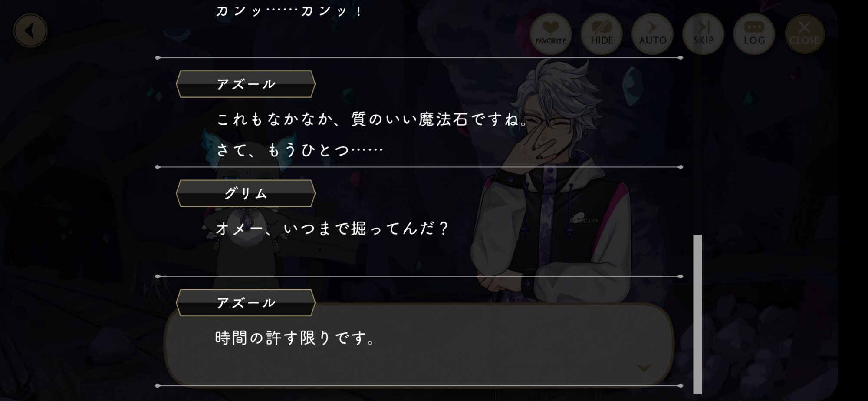
Task: Select the first アズール name tag
Action: tap(246, 84)
